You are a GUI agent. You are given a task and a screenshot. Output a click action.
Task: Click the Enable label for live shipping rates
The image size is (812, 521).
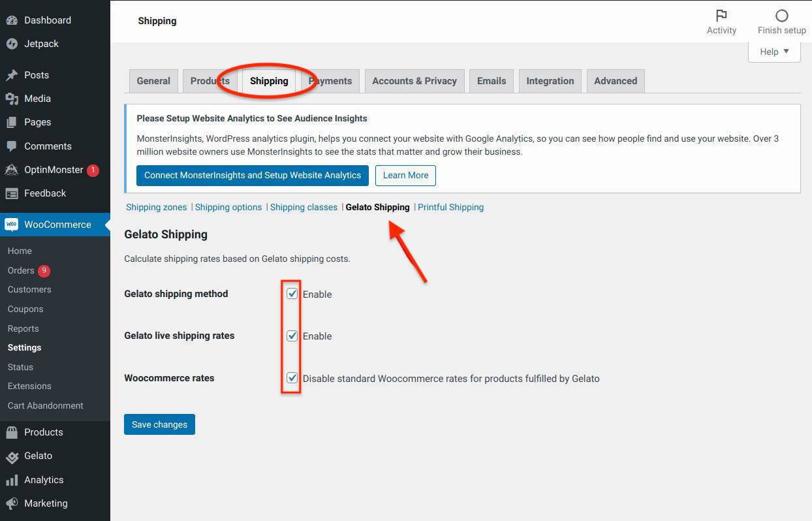coord(317,336)
